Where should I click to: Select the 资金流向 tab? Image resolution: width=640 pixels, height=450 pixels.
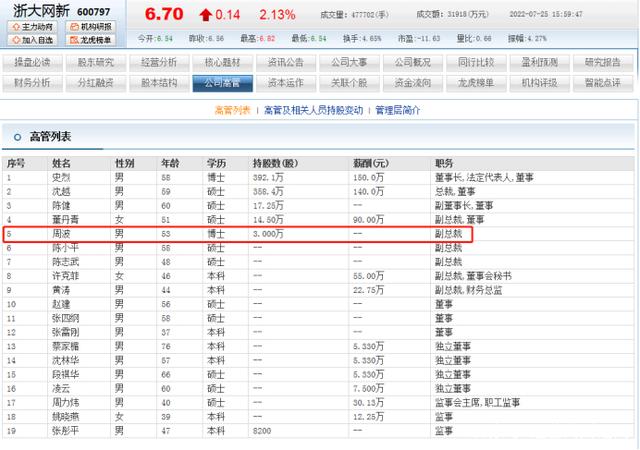click(x=413, y=83)
